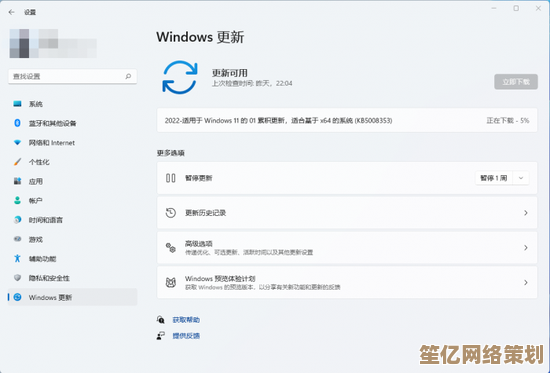Go to 网络和 Internet category
550x373 pixels.
point(72,142)
